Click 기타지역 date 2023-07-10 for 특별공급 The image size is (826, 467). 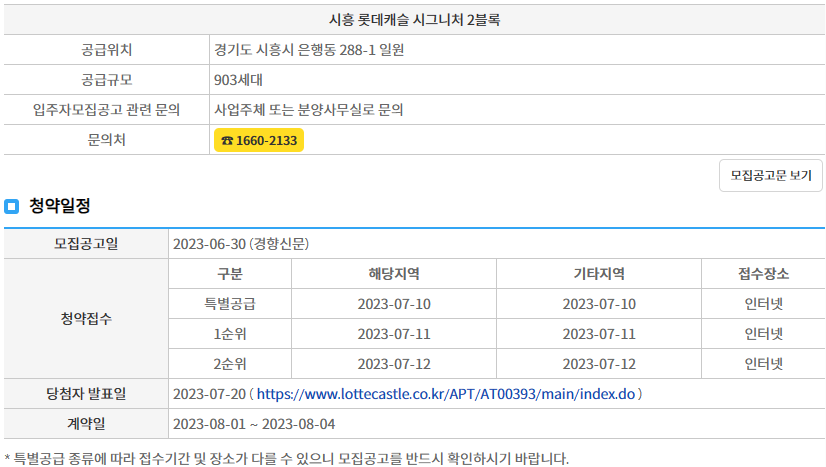[x=599, y=304]
